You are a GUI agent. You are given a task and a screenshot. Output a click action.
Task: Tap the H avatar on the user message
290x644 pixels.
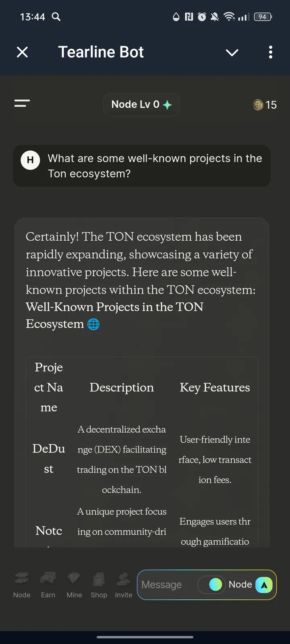pyautogui.click(x=30, y=160)
